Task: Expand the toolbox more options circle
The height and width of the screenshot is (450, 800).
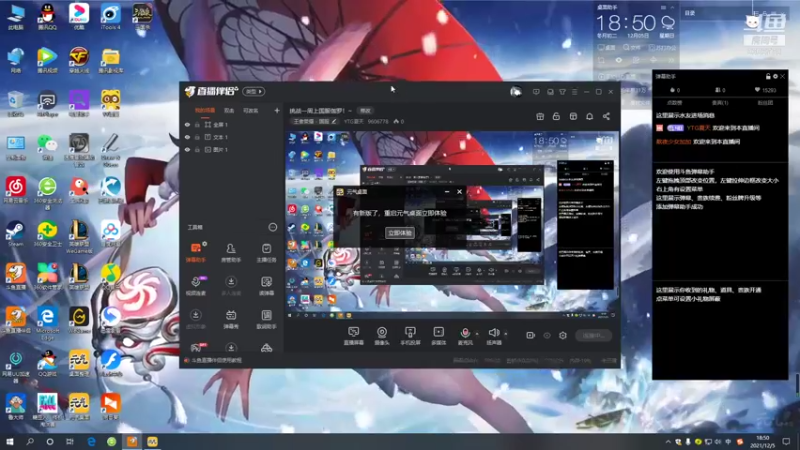Action: click(x=273, y=227)
